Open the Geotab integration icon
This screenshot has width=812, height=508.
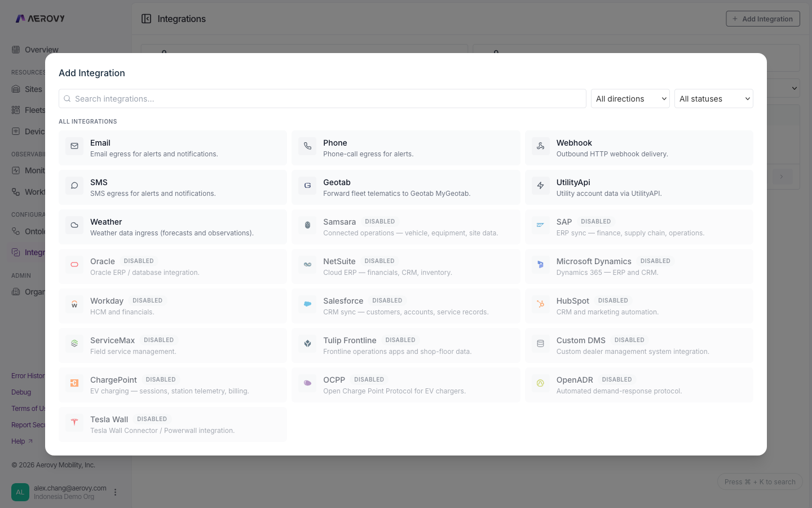click(x=307, y=186)
